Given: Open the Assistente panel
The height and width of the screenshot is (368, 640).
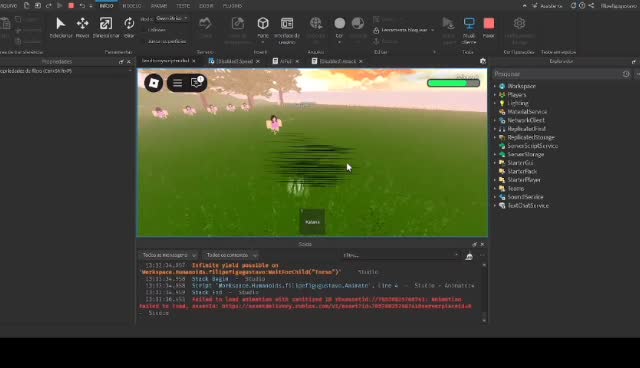Looking at the screenshot, I should coord(547,6).
